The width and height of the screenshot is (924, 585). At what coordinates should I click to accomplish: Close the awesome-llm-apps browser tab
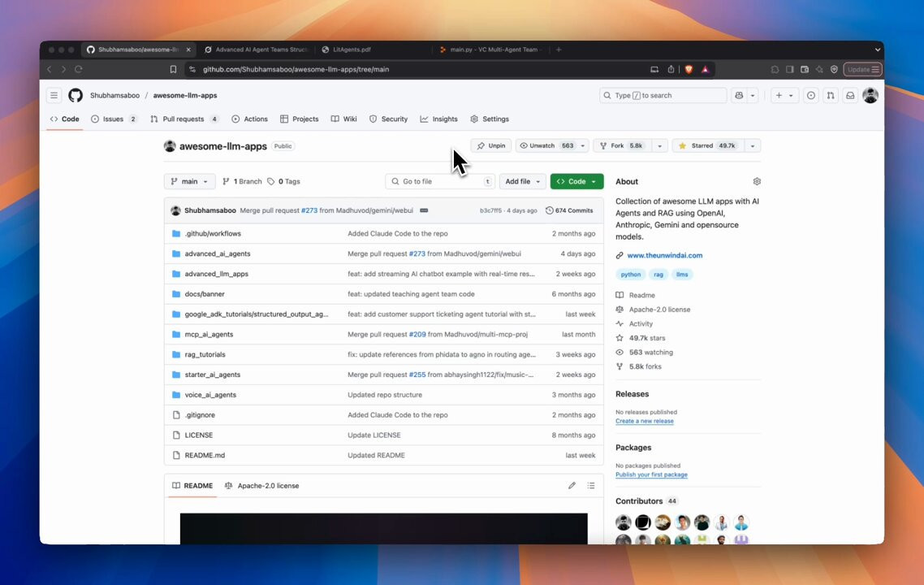pos(188,50)
